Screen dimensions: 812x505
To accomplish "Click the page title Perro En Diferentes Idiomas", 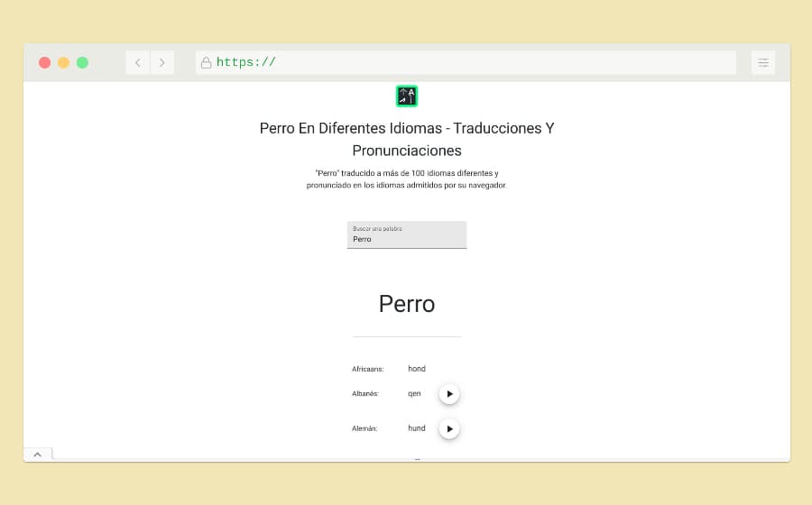I will coord(407,139).
